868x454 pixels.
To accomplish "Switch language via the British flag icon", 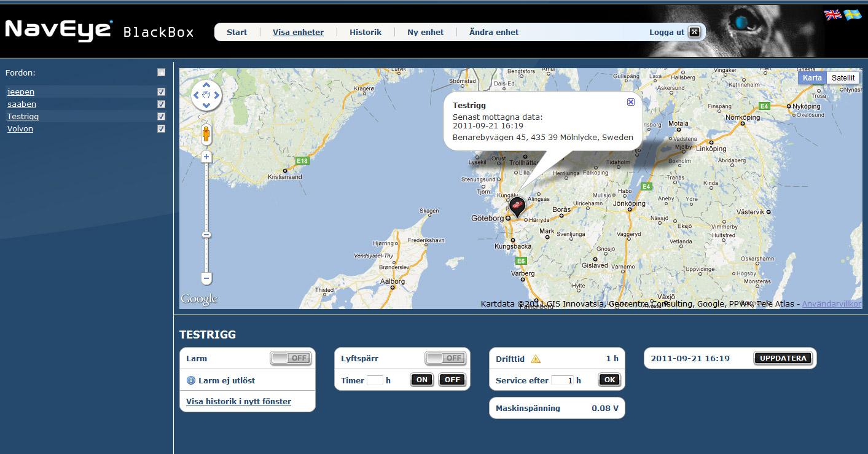I will click(832, 15).
